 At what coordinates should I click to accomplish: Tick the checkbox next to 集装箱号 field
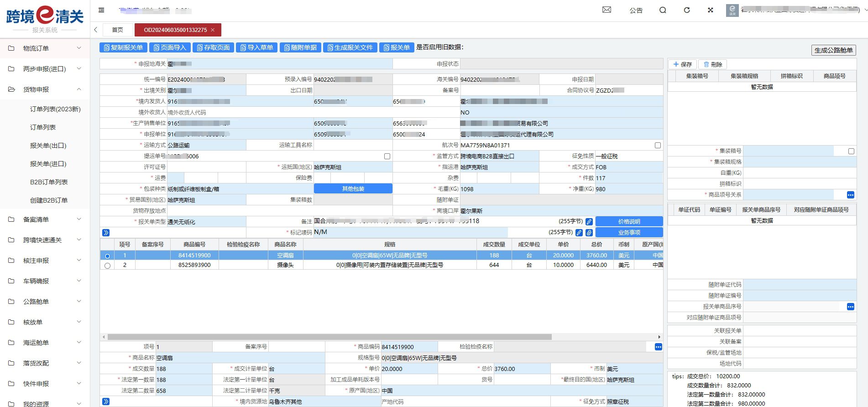pos(851,151)
